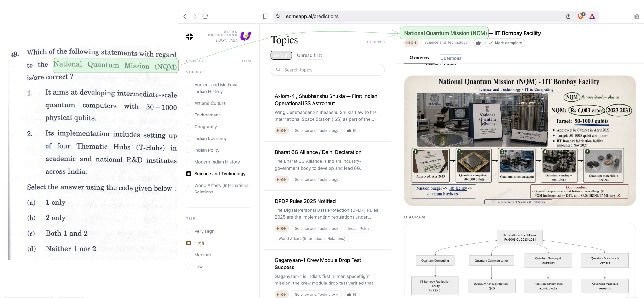
Task: Click the 'National Quantum Mission Rs 6003 Cr' diagram node
Action: (520, 237)
